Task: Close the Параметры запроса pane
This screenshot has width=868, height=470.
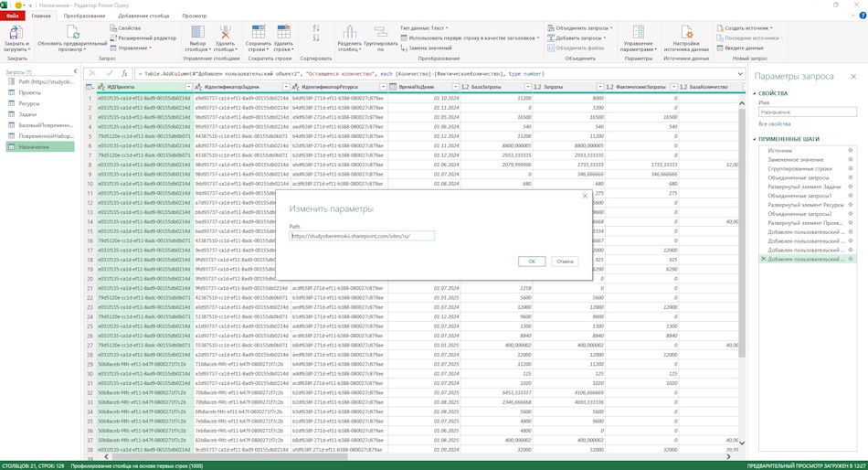Action: pos(853,77)
